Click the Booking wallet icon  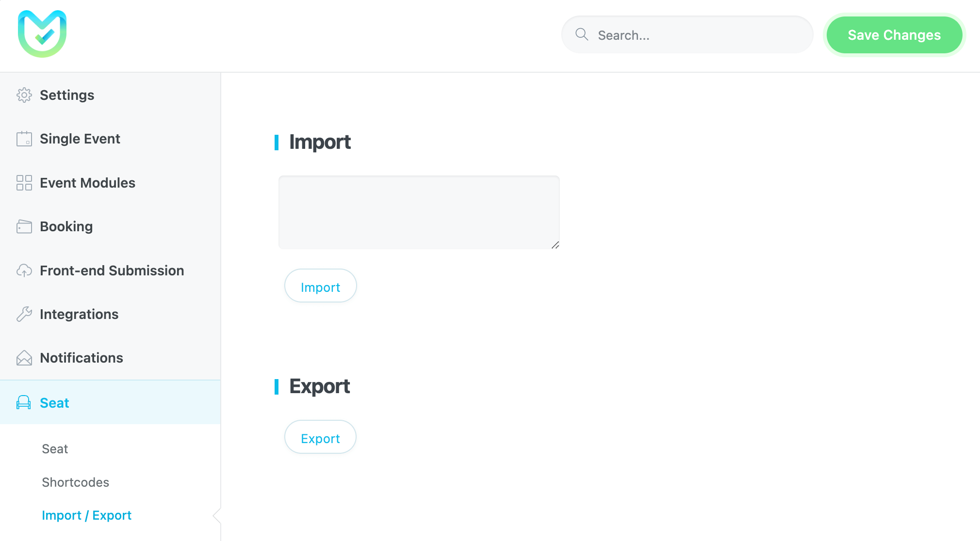click(24, 226)
